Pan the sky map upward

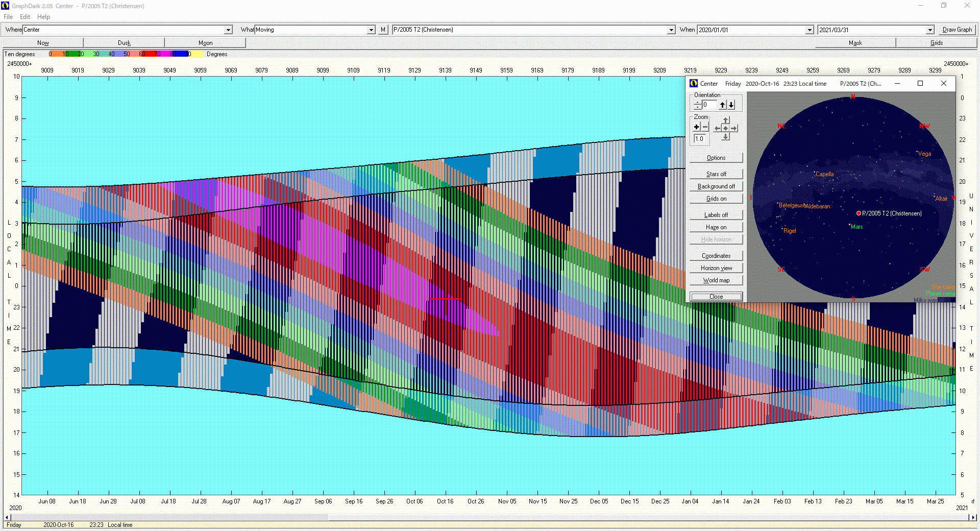726,120
